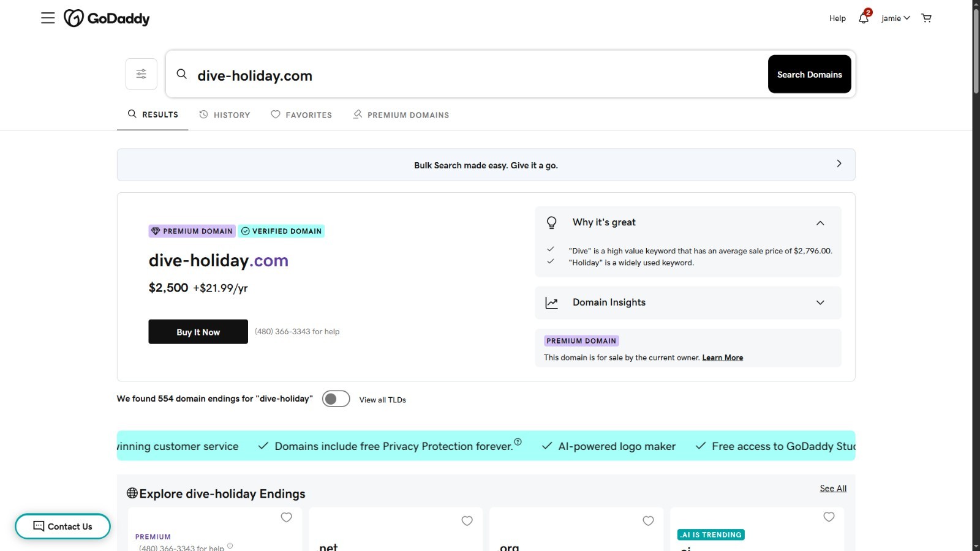Favorite the .org domain with heart icon
This screenshot has height=551, width=980.
(648, 520)
